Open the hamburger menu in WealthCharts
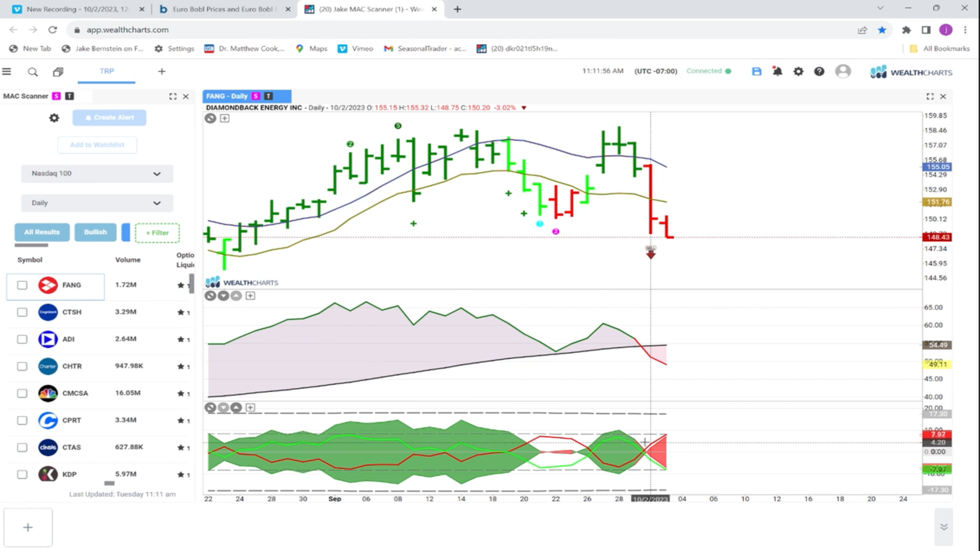980x551 pixels. [x=7, y=72]
